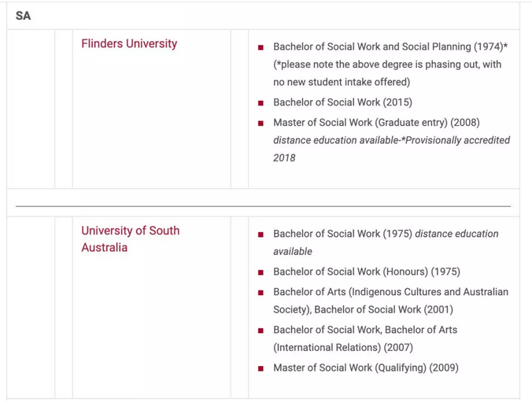Click the horizontal divider between the universities

(x=263, y=206)
